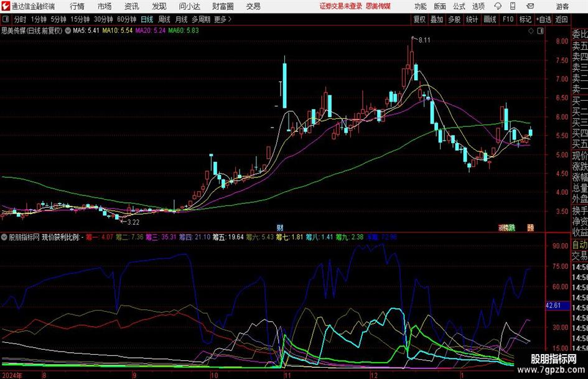Switch to the 周线 weekly tab
Viewport: 588px width, 379px height.
click(164, 19)
